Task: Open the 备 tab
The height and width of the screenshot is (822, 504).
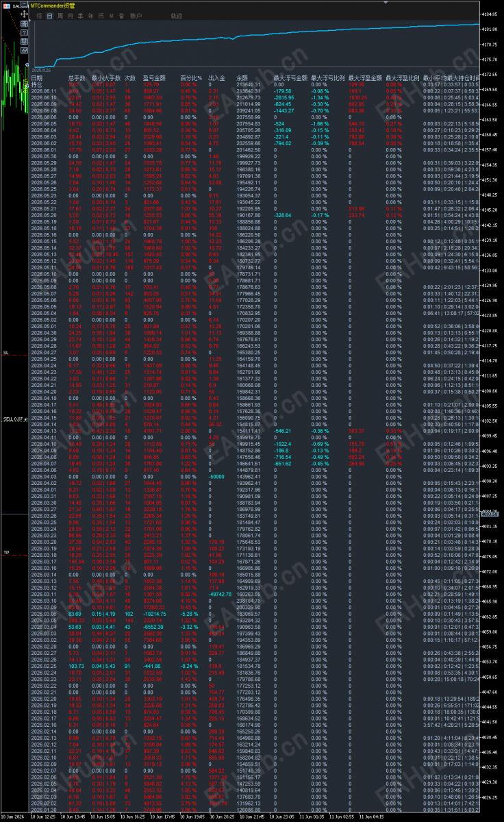Action: (x=121, y=16)
